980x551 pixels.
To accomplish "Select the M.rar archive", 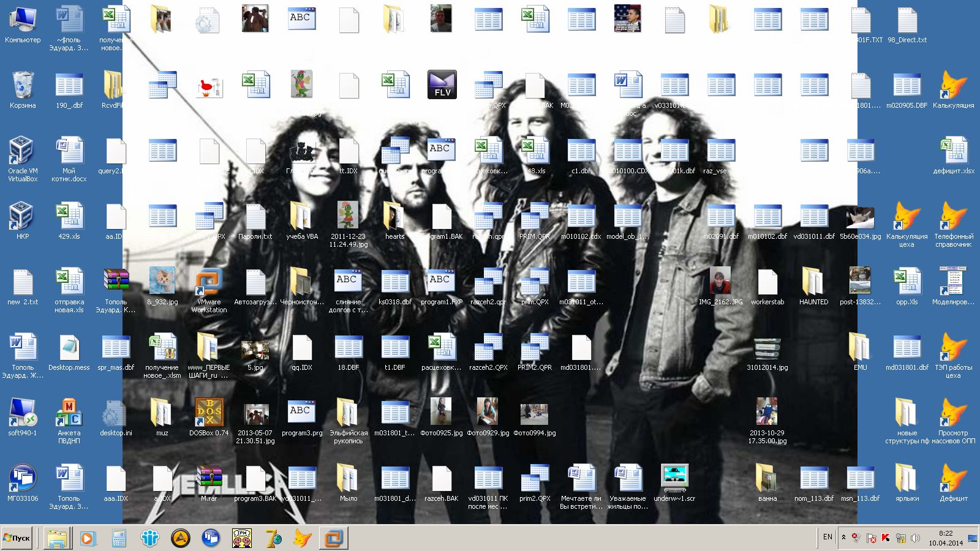I will click(x=209, y=483).
